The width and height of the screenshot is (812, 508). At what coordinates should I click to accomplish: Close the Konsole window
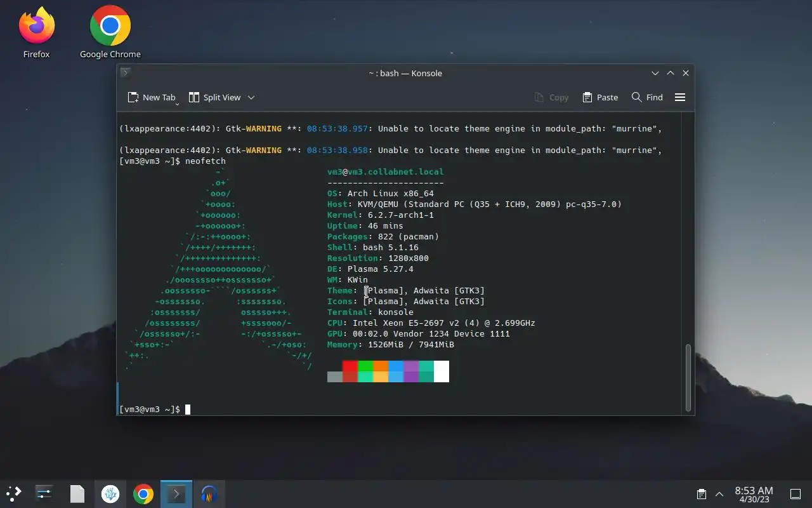[686, 73]
